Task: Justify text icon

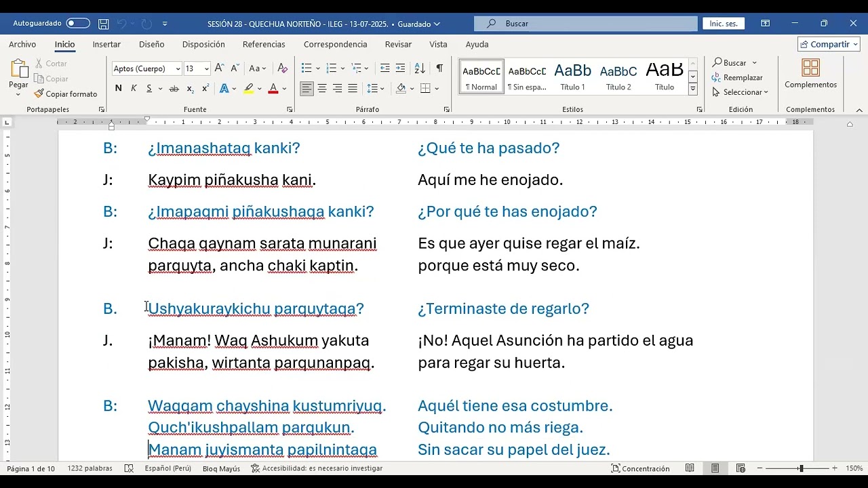Action: coord(353,88)
